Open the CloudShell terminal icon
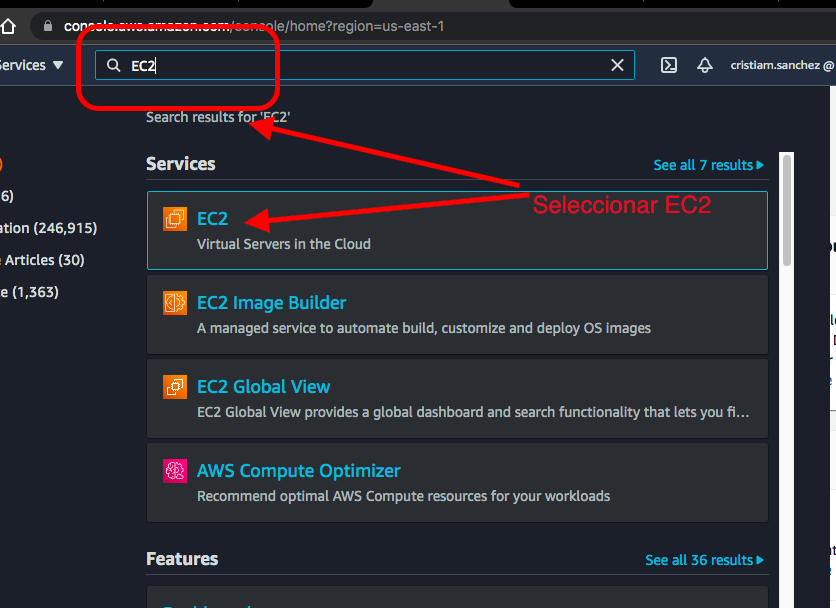Screen dimensions: 836x608 669,65
